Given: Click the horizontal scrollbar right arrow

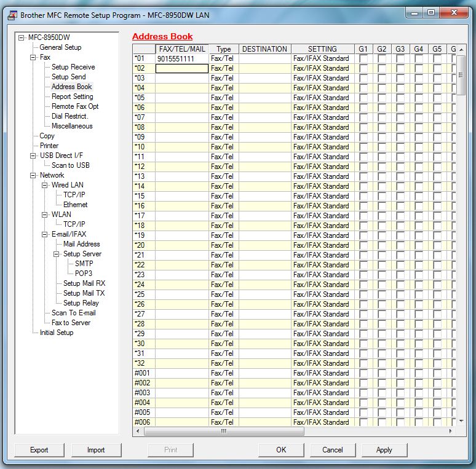Looking at the screenshot, I should 450,432.
